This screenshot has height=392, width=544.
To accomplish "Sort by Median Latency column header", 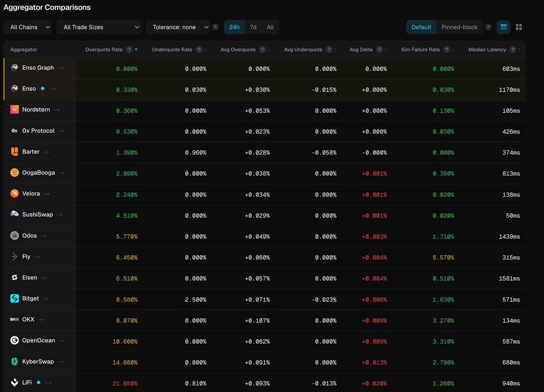I will click(x=487, y=49).
